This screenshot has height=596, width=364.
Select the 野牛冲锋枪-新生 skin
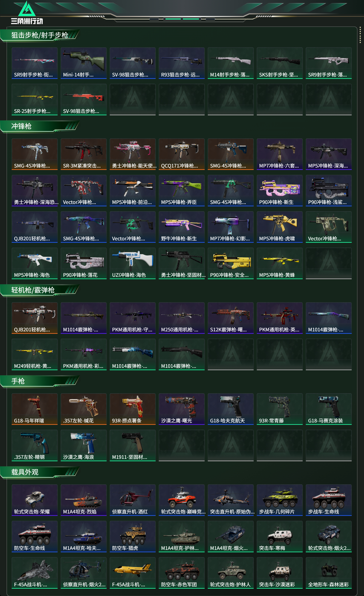click(182, 227)
